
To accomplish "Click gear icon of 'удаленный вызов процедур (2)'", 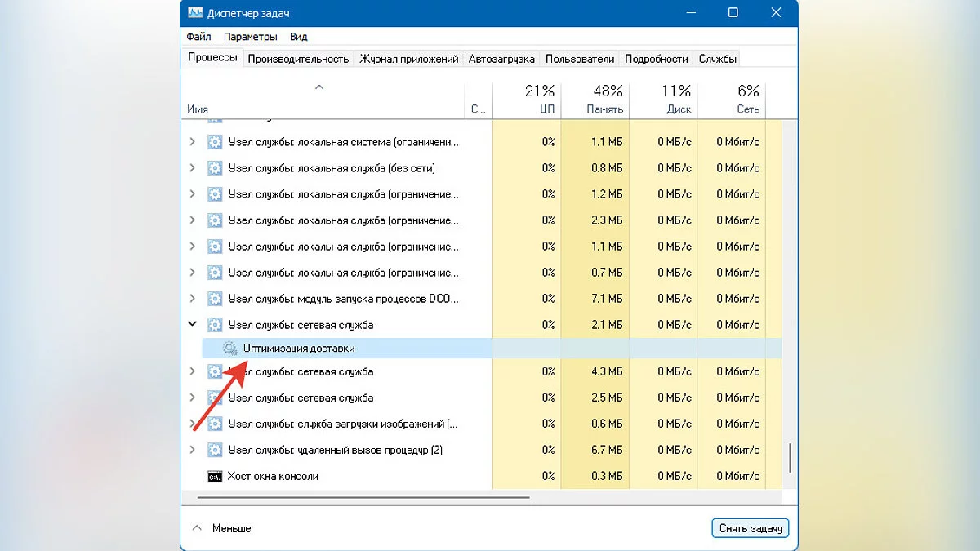I will (x=215, y=451).
